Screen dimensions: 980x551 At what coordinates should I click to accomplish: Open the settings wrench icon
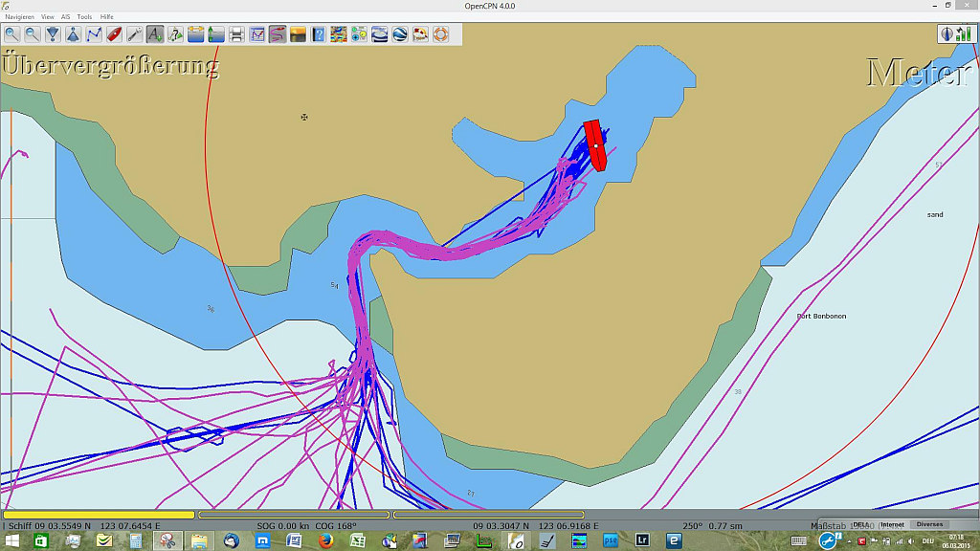click(x=134, y=34)
